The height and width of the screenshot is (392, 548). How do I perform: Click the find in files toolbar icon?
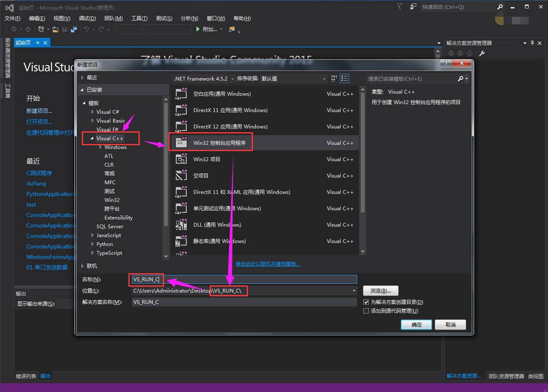tap(232, 29)
